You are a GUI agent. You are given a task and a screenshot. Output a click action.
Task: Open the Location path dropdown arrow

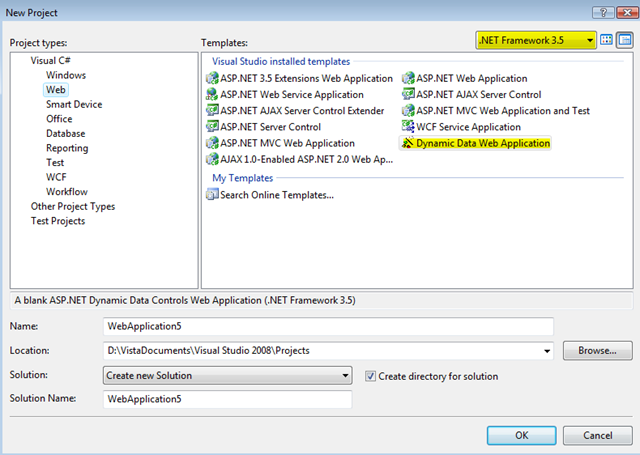coord(547,351)
